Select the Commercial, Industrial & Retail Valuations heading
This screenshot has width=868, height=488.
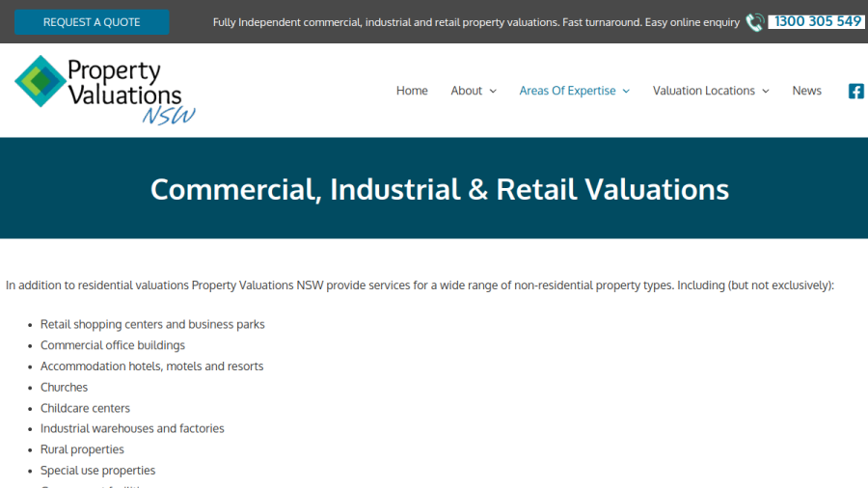click(x=440, y=189)
